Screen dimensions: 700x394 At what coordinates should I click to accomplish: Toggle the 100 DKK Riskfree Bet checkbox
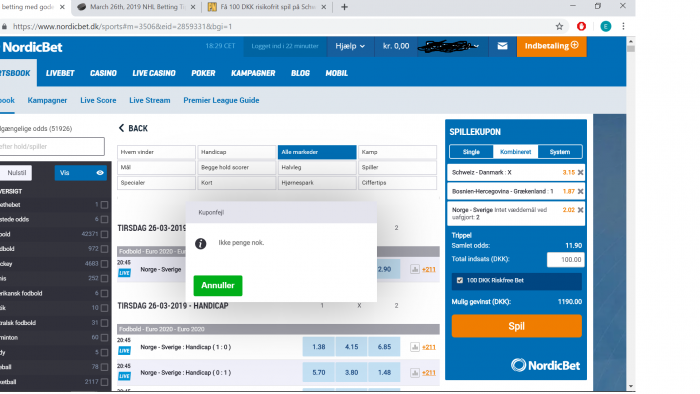pos(459,280)
